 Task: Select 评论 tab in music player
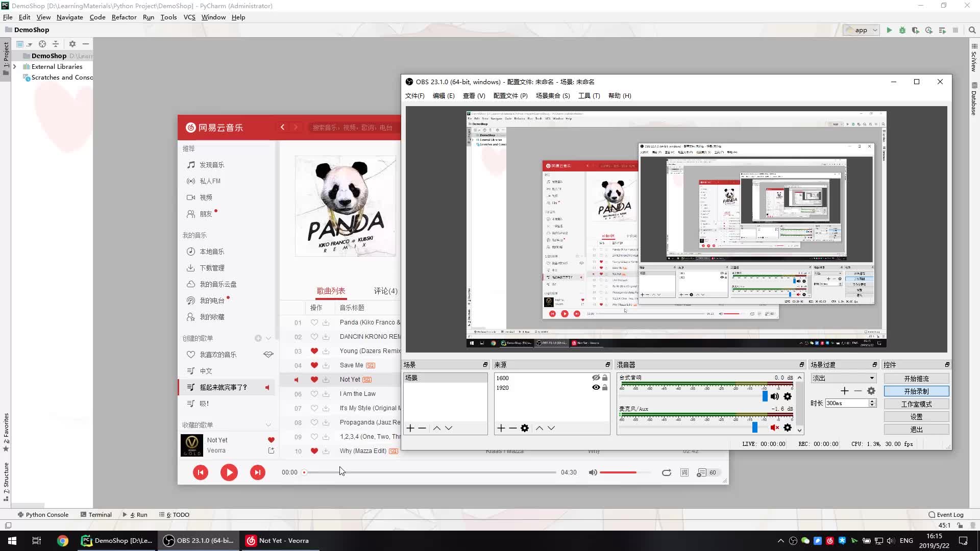(x=385, y=291)
